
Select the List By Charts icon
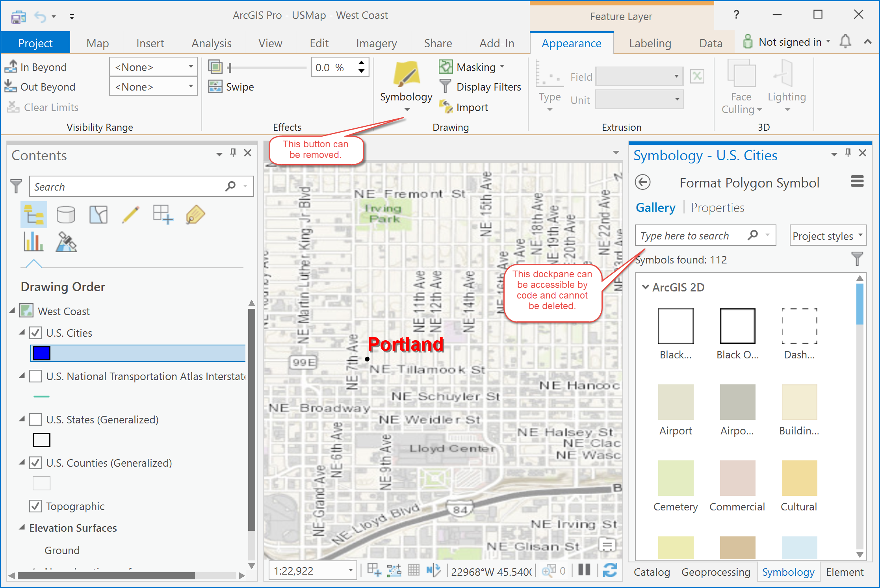click(34, 241)
